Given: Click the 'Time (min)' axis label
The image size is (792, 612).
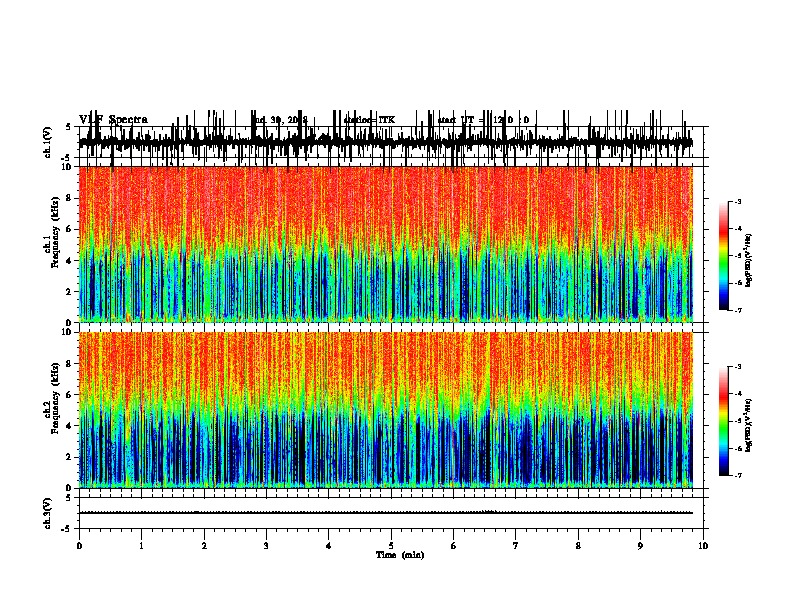Looking at the screenshot, I should [x=400, y=555].
